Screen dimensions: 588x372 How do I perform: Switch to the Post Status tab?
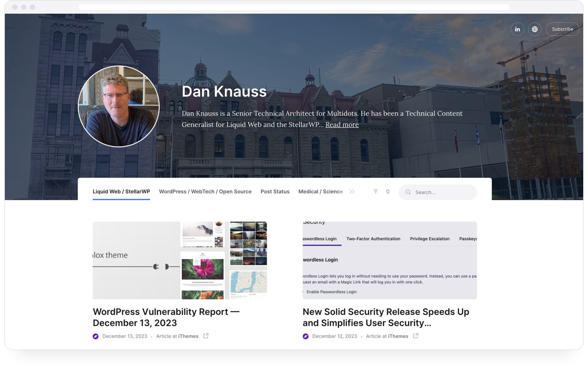point(275,191)
